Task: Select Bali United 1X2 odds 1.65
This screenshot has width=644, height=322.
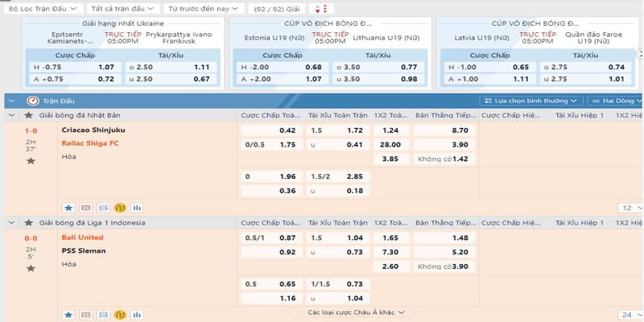Action: 391,237
